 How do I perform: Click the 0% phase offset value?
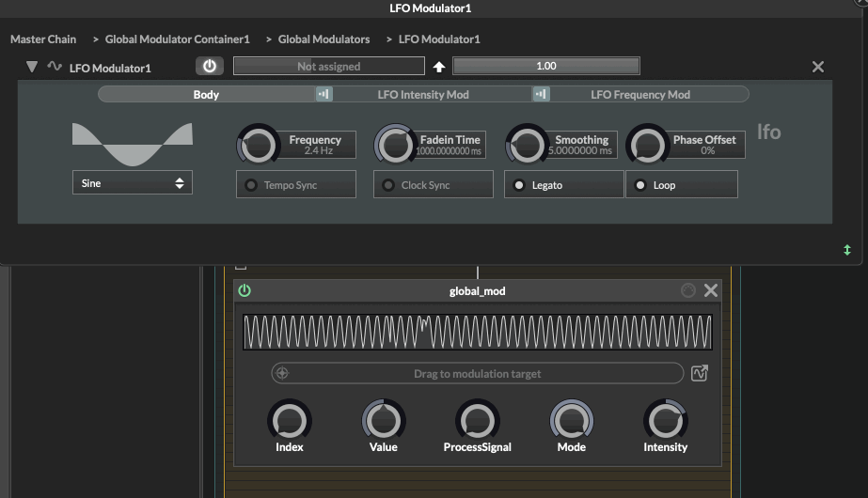pyautogui.click(x=708, y=150)
